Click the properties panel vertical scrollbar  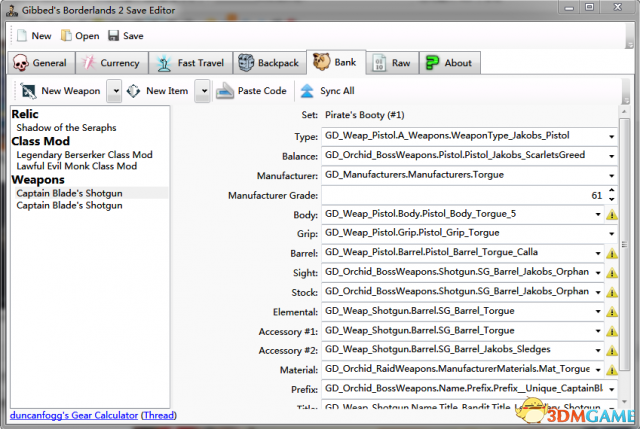point(624,245)
